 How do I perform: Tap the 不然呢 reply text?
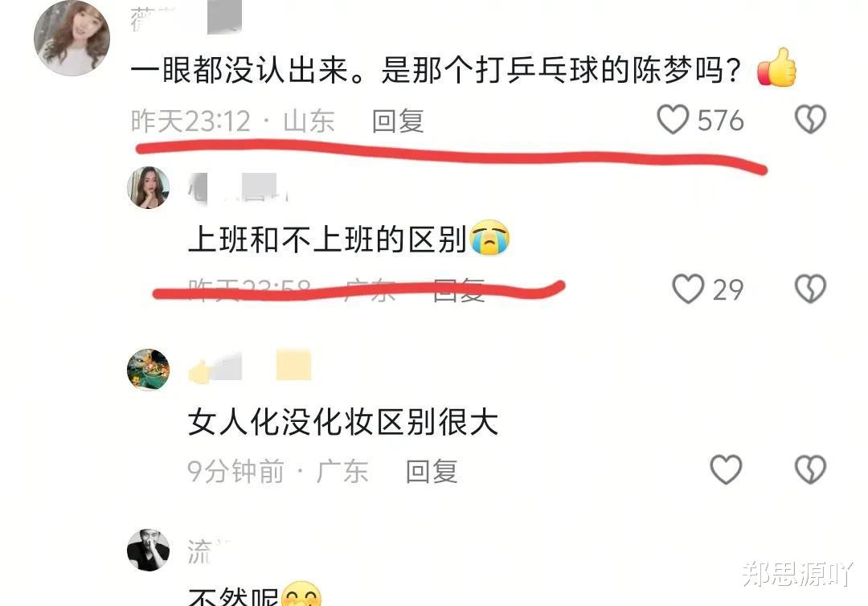pyautogui.click(x=232, y=597)
